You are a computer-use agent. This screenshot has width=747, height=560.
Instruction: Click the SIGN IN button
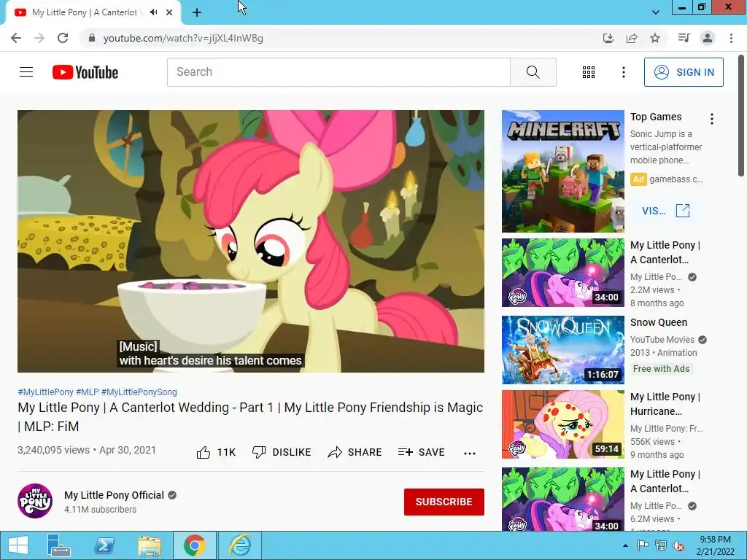coord(684,72)
